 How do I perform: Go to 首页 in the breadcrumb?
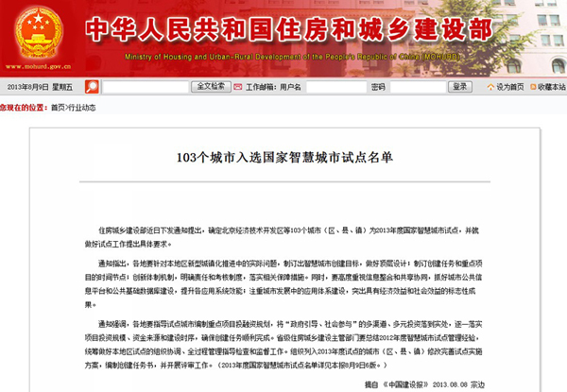pos(58,108)
